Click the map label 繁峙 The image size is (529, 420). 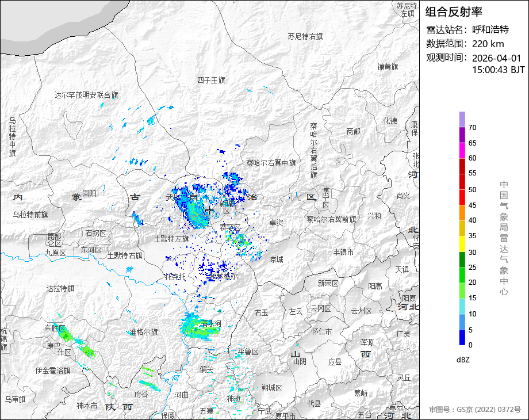pyautogui.click(x=361, y=394)
